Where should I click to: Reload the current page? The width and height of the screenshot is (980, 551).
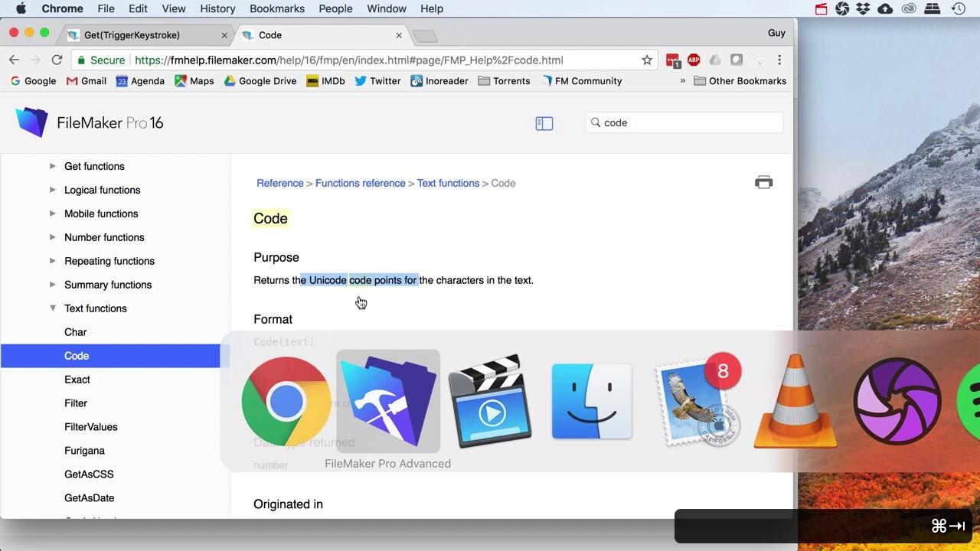coord(57,60)
